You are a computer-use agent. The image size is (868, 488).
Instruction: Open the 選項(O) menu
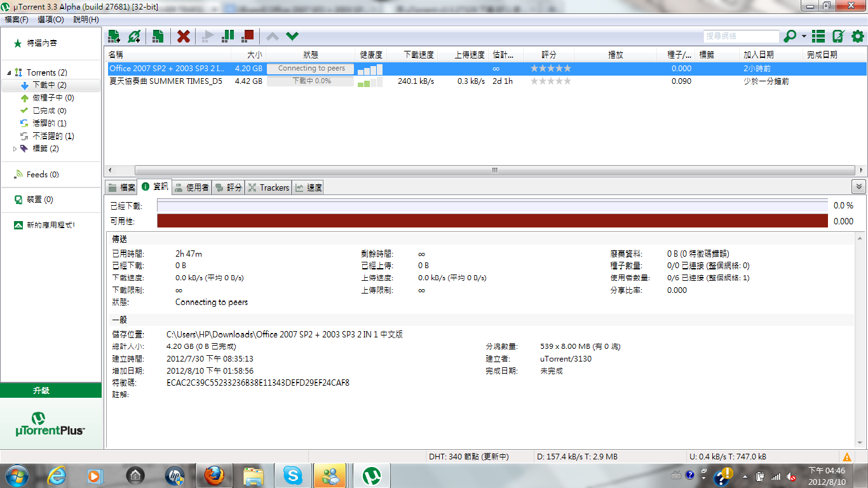pyautogui.click(x=51, y=19)
